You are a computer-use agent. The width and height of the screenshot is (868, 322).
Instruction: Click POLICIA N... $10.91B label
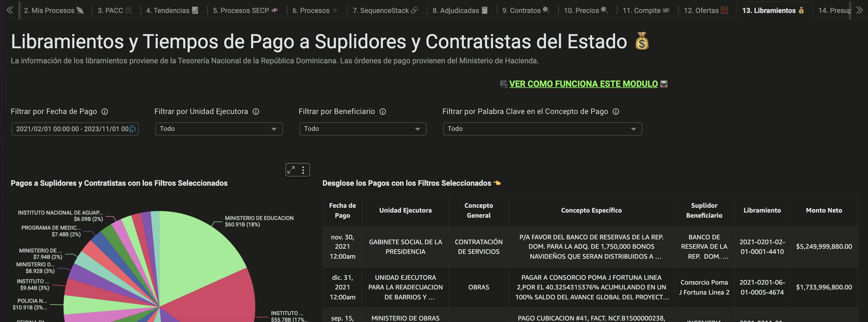[30, 304]
